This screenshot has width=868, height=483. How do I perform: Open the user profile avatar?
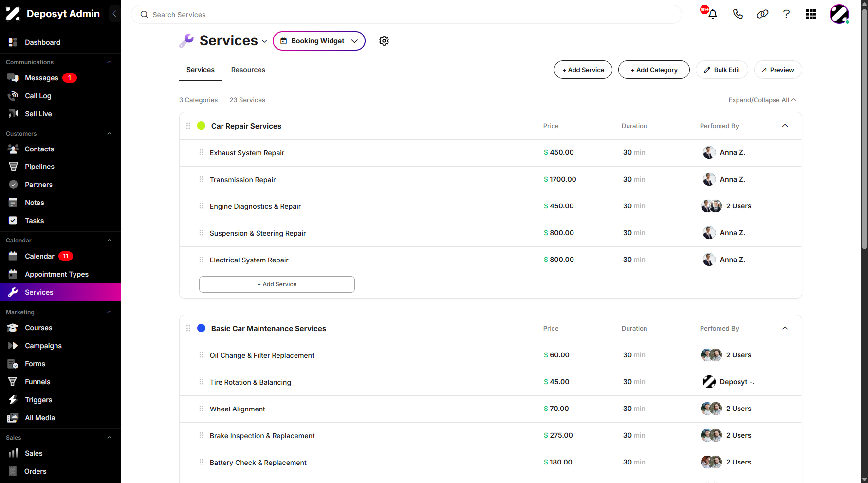(x=839, y=14)
